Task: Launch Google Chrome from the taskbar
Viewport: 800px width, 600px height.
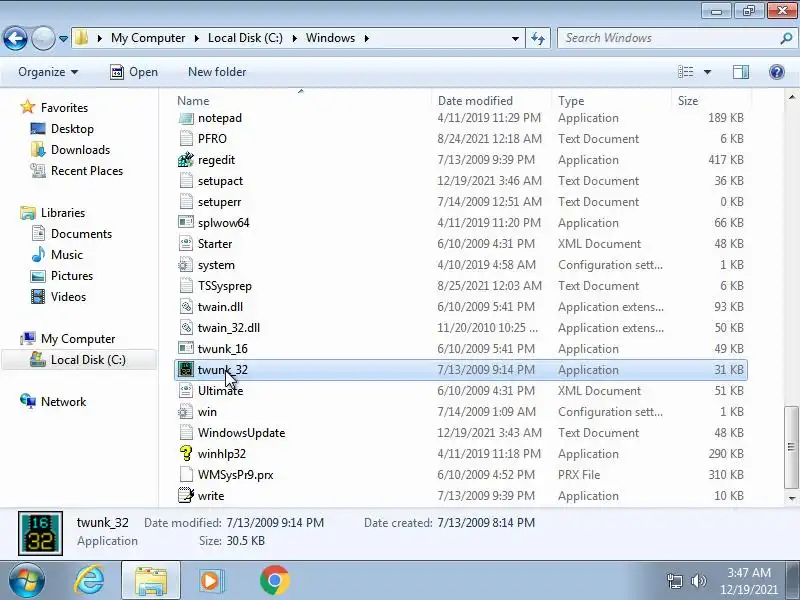Action: point(274,581)
